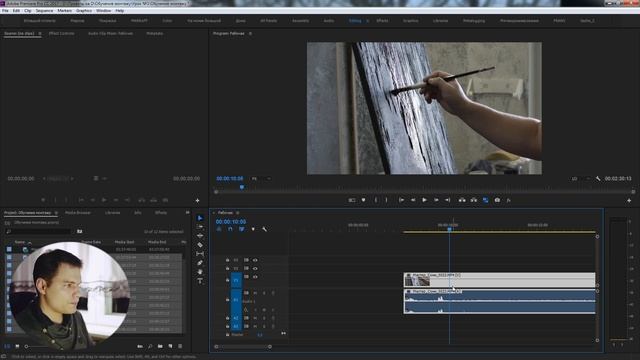Play the Program monitor
The height and width of the screenshot is (360, 640).
424,200
